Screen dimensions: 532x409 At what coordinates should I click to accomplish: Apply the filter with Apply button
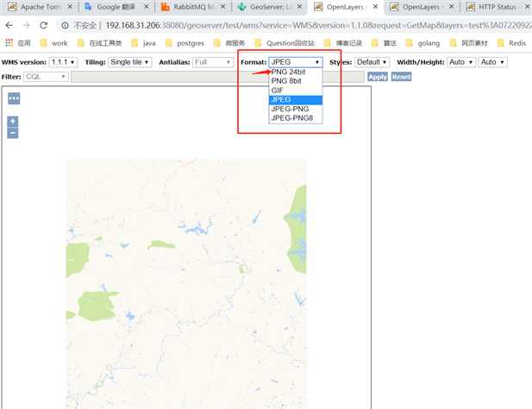tap(378, 77)
